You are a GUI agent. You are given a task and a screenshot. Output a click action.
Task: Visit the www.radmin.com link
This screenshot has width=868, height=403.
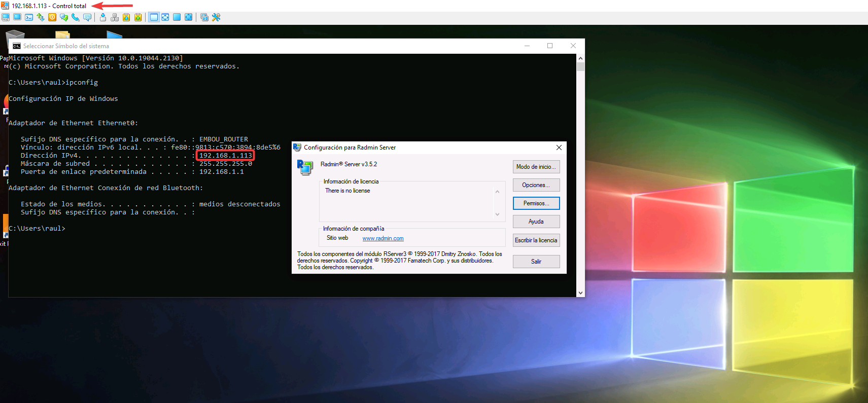pos(383,238)
